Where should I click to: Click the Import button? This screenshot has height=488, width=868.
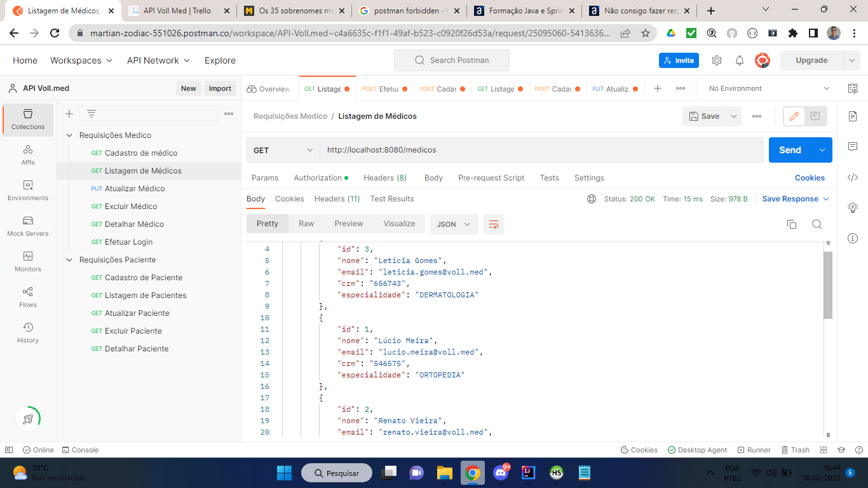click(220, 88)
